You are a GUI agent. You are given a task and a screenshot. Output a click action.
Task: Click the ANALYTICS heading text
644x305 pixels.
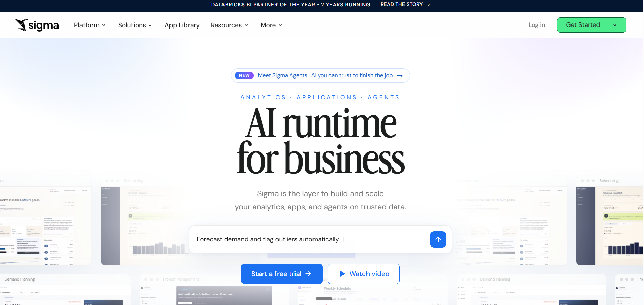[x=263, y=97]
